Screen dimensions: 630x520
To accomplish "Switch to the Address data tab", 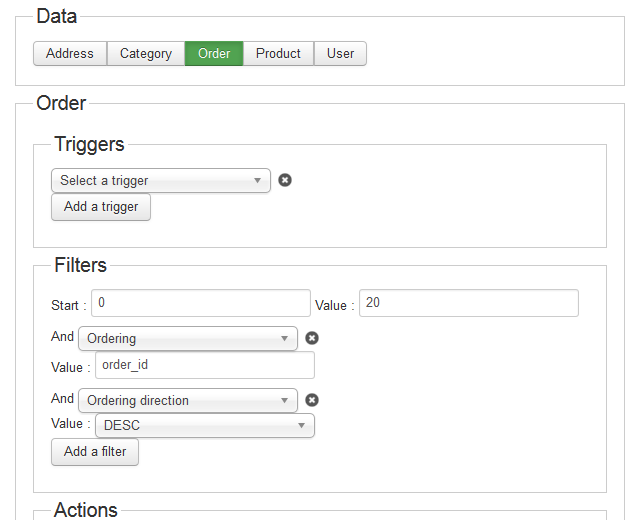I will (70, 53).
